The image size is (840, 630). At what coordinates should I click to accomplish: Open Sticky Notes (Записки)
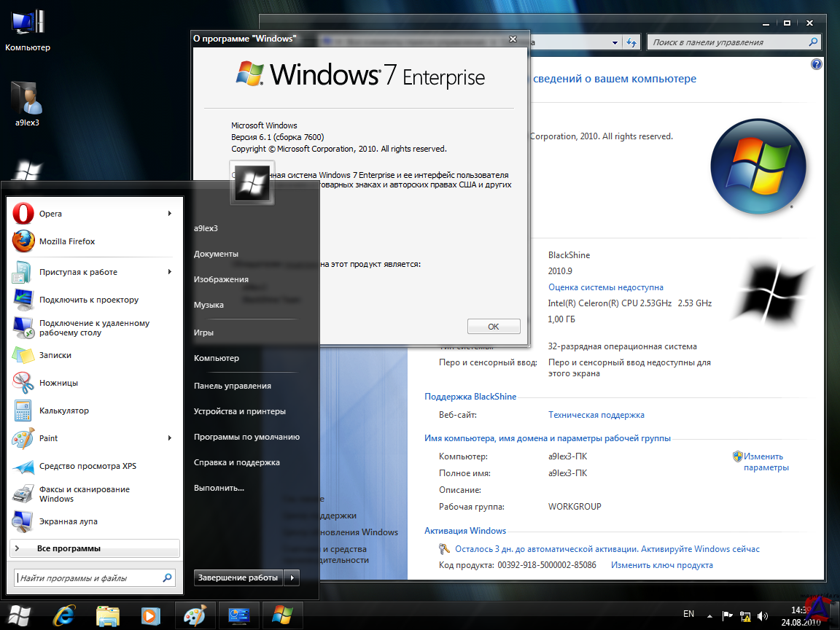[55, 355]
